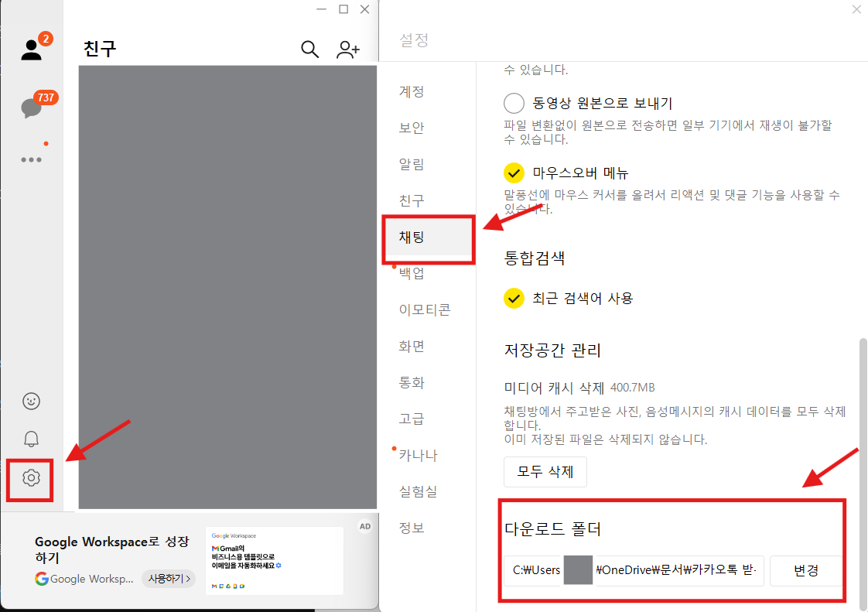
Task: Open the More (three dots) sidebar icon
Action: [x=32, y=159]
